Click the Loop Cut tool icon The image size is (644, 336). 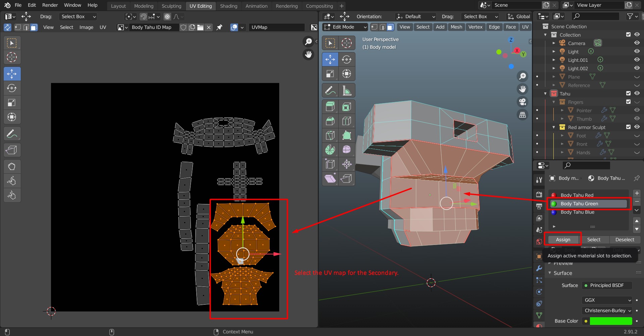[347, 121]
